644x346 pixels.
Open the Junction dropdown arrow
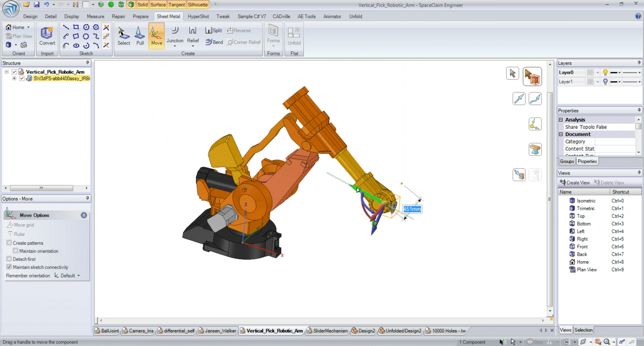[x=175, y=46]
